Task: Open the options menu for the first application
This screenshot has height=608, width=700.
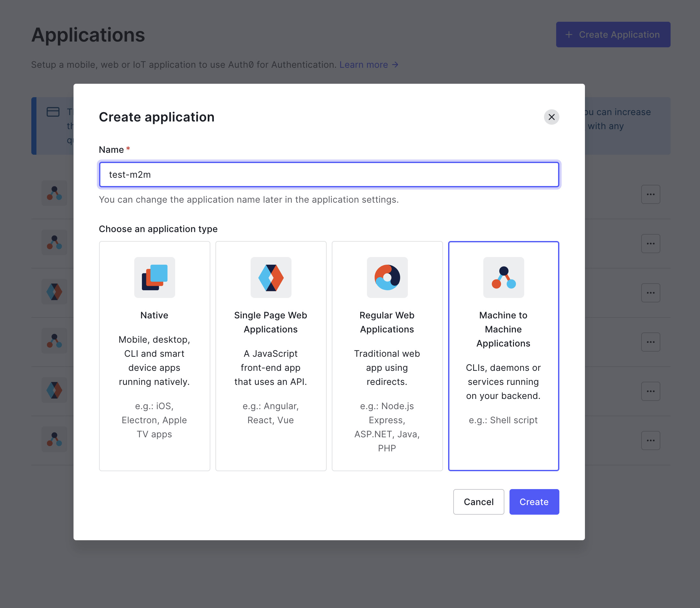Action: point(650,194)
